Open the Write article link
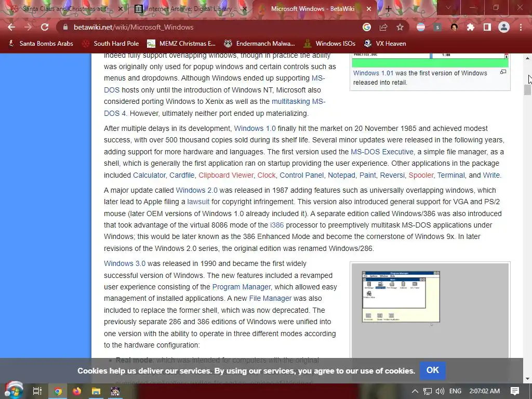 pyautogui.click(x=491, y=175)
